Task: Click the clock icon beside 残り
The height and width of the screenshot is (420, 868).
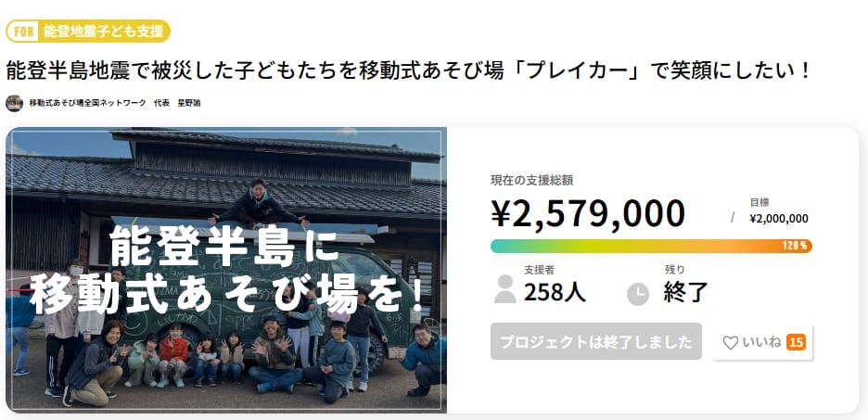Action: coord(638,293)
